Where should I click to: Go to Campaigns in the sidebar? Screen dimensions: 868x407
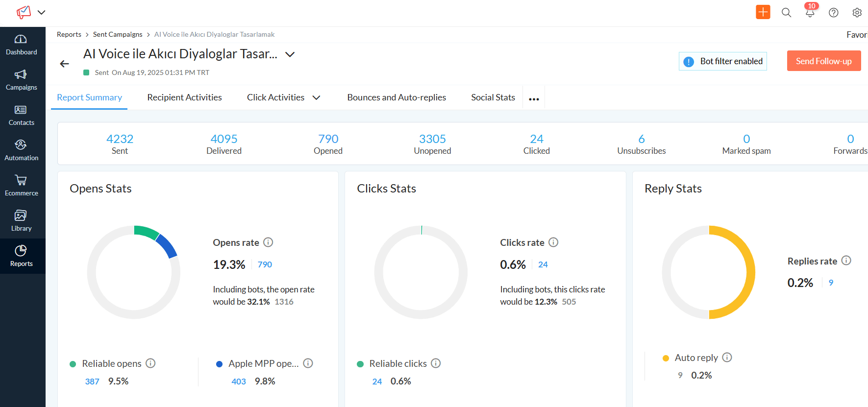click(21, 80)
